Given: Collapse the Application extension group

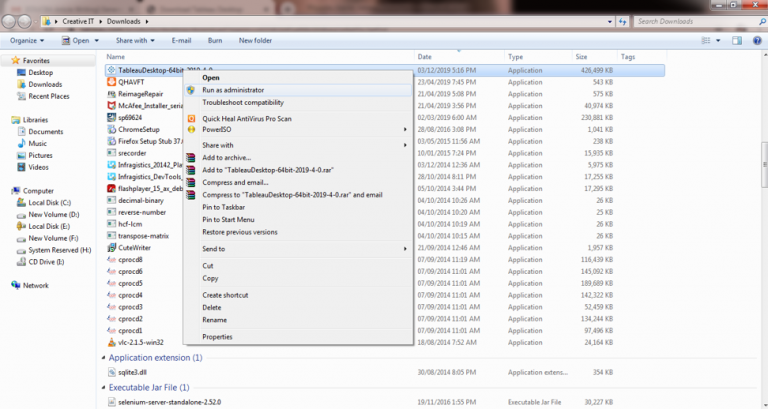Looking at the screenshot, I should [x=103, y=358].
